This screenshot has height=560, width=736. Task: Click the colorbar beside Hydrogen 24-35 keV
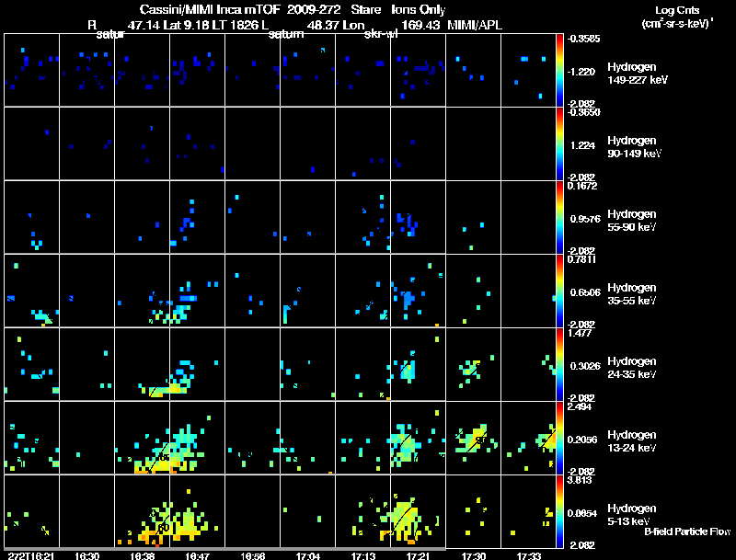click(559, 364)
